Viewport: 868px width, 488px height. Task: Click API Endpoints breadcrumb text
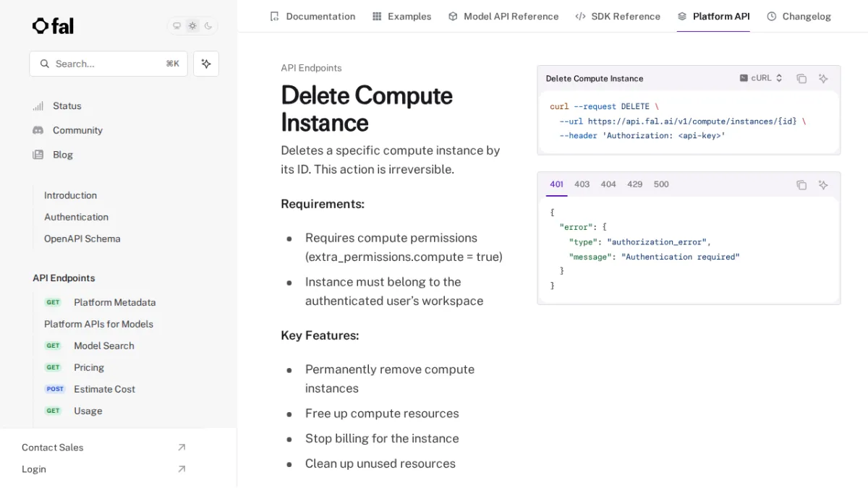tap(311, 68)
